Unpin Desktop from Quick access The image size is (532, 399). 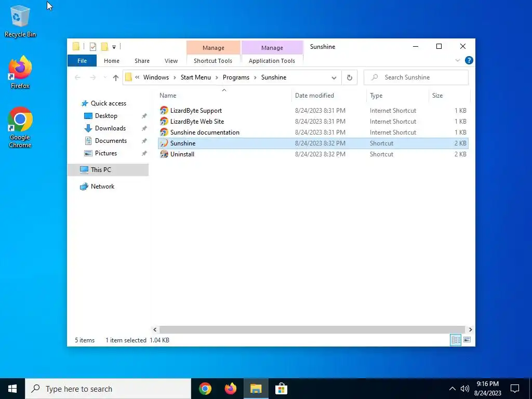pyautogui.click(x=144, y=116)
